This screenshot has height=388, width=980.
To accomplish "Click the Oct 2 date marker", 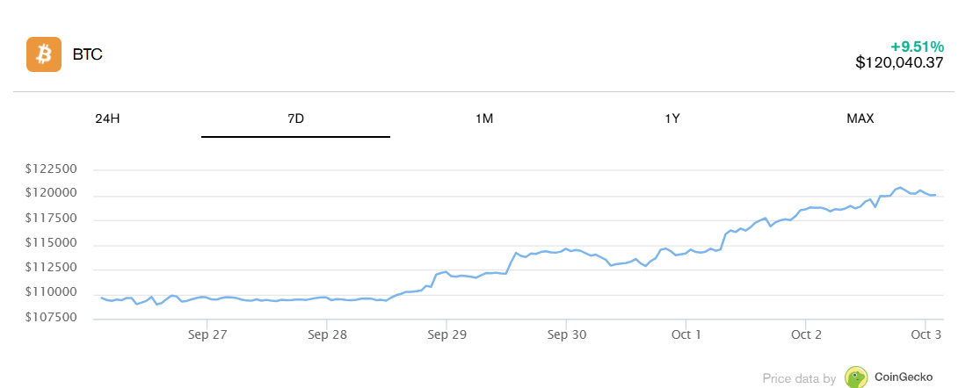I will tap(806, 334).
